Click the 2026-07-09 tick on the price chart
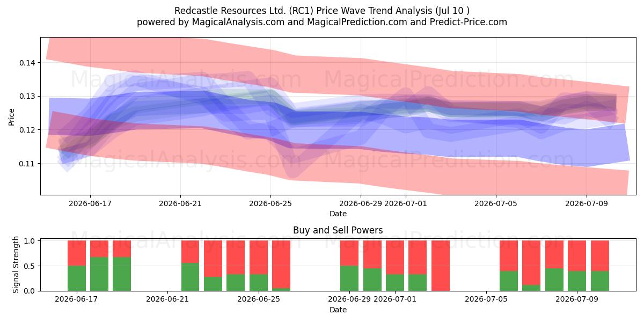Image resolution: width=644 pixels, height=322 pixels. pos(587,203)
